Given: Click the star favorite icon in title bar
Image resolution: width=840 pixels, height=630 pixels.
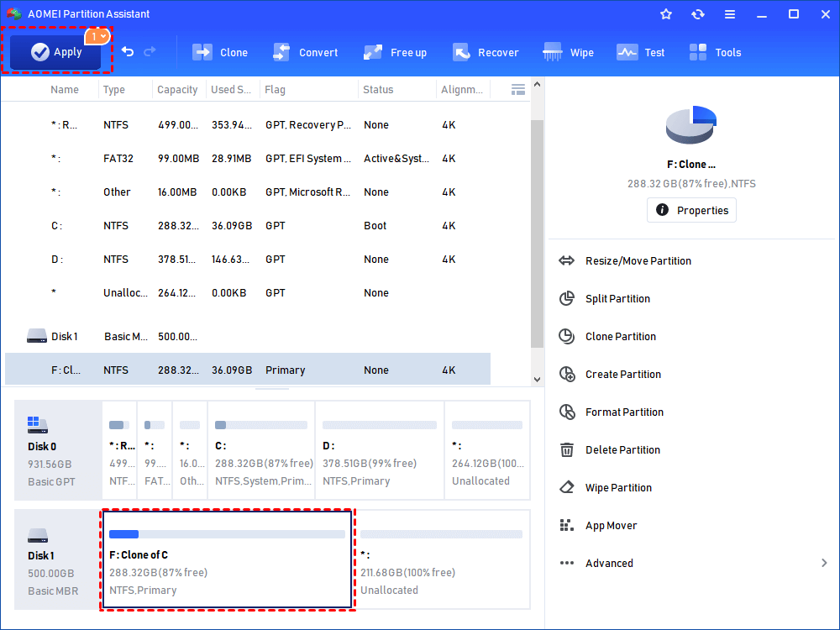Looking at the screenshot, I should (x=666, y=14).
